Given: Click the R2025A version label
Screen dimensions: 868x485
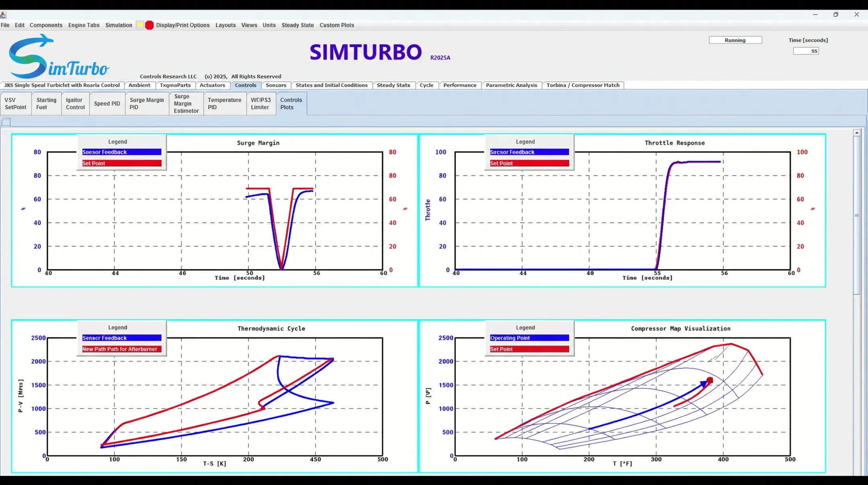Looking at the screenshot, I should [440, 58].
